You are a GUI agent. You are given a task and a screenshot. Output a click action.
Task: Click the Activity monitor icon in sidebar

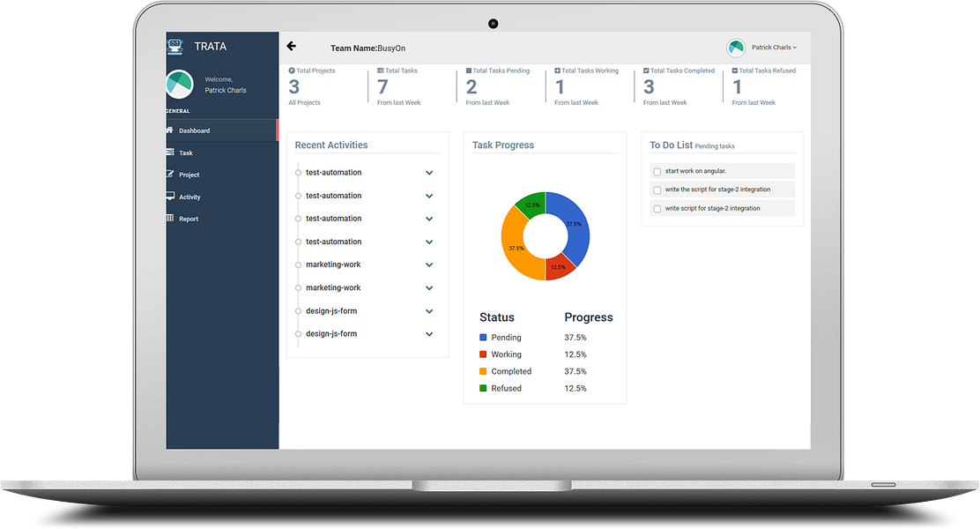170,196
